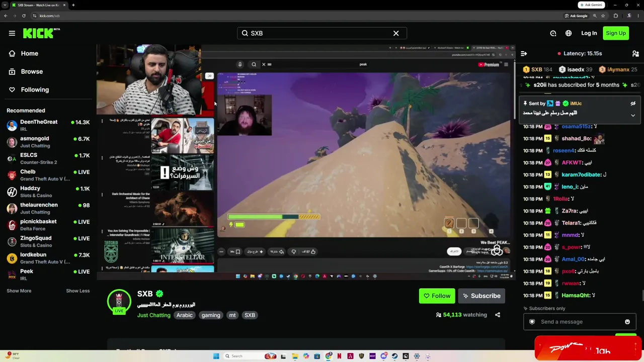Collapse recommended list with Show Less
Screen dimensions: 644x362
(x=77, y=291)
